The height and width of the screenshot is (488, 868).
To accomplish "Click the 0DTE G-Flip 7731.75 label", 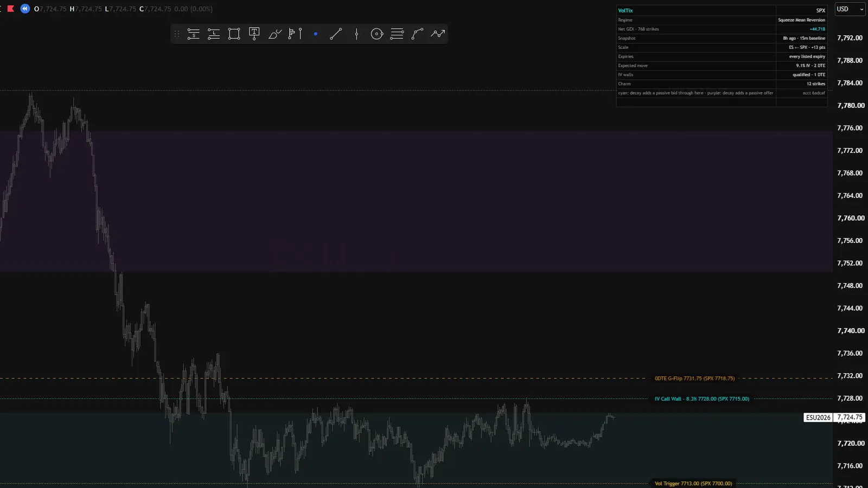I will tap(694, 378).
